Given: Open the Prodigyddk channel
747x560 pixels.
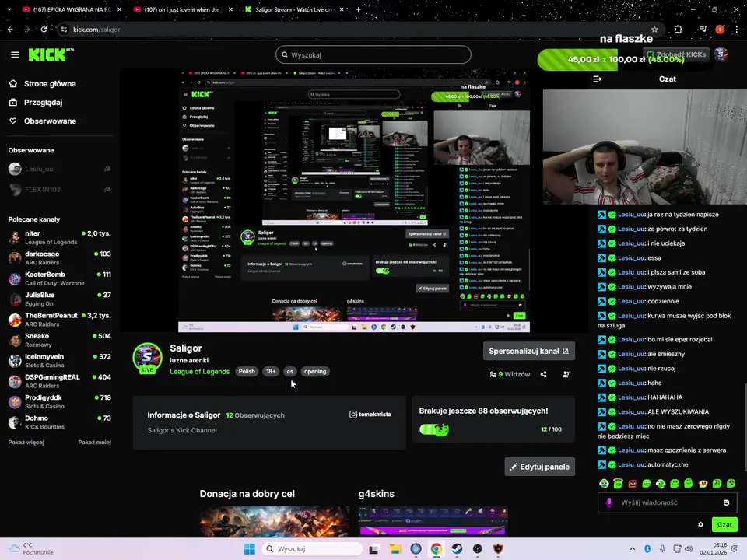Looking at the screenshot, I should click(x=60, y=401).
